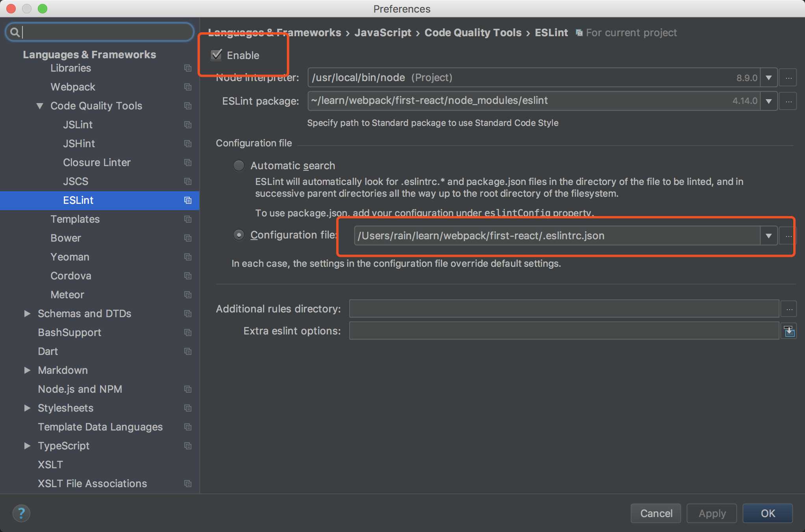Open the BashSupport settings page
The height and width of the screenshot is (532, 805).
[69, 332]
